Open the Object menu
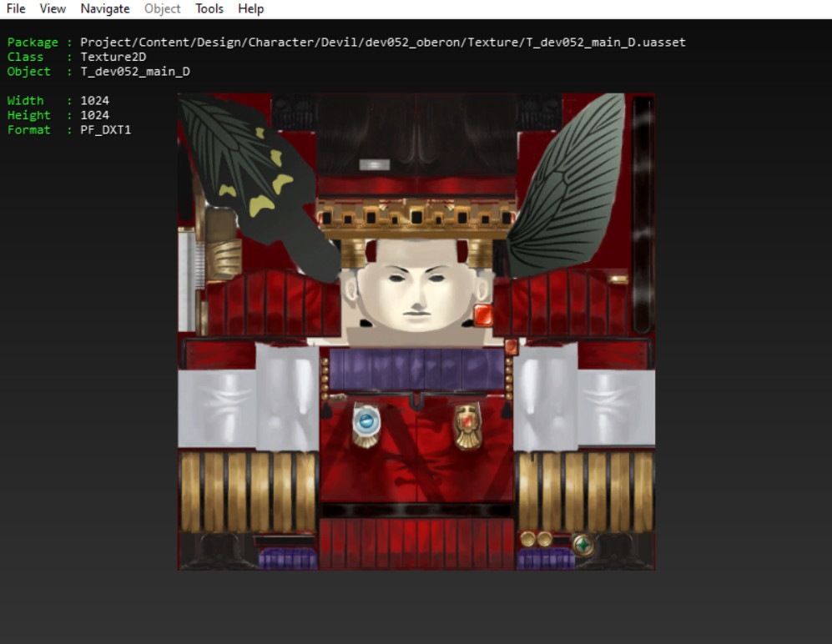The height and width of the screenshot is (644, 832). click(x=162, y=8)
